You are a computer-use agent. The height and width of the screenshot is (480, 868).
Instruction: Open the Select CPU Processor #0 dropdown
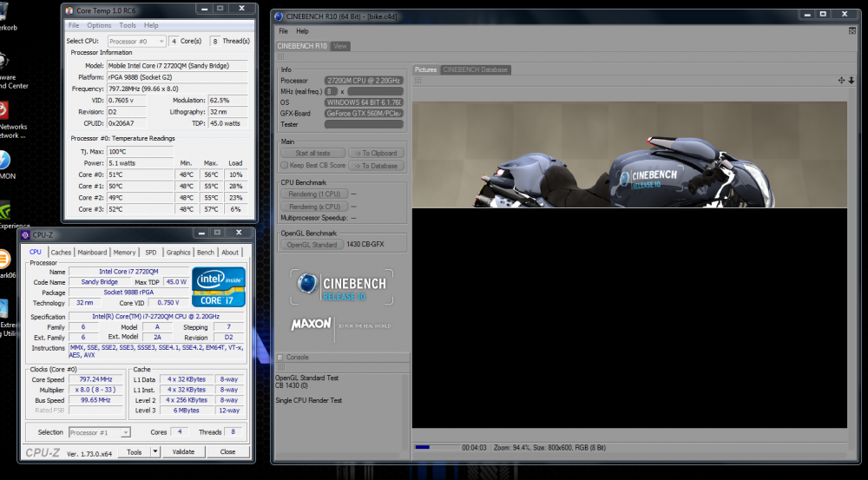[135, 41]
